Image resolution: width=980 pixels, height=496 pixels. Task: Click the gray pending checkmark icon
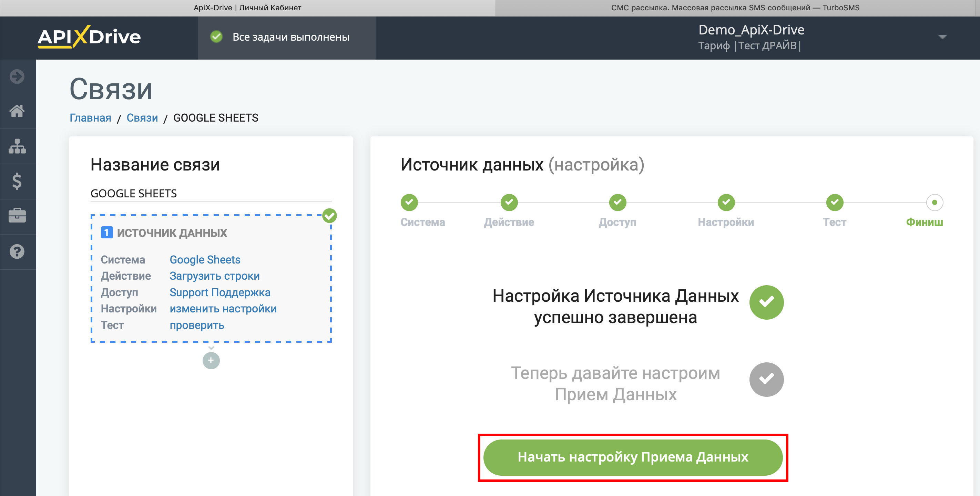pos(767,379)
